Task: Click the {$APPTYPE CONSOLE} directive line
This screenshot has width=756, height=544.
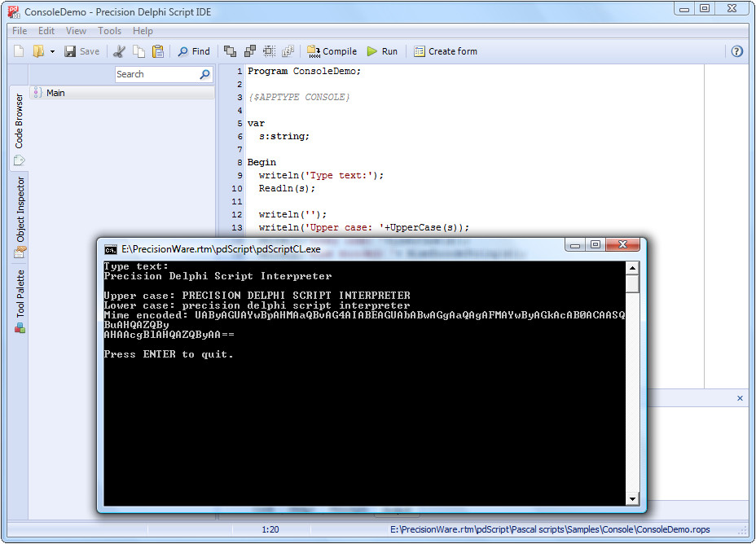Action: 299,97
